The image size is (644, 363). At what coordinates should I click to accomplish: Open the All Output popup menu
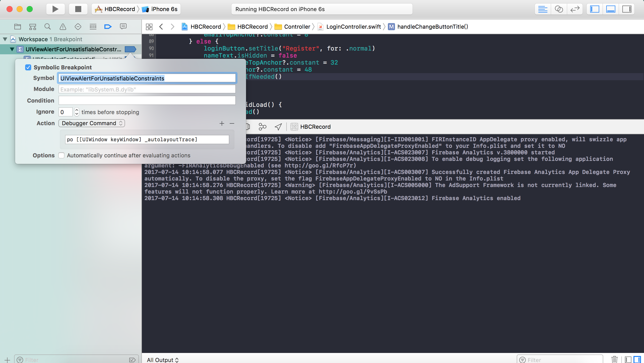pyautogui.click(x=163, y=360)
